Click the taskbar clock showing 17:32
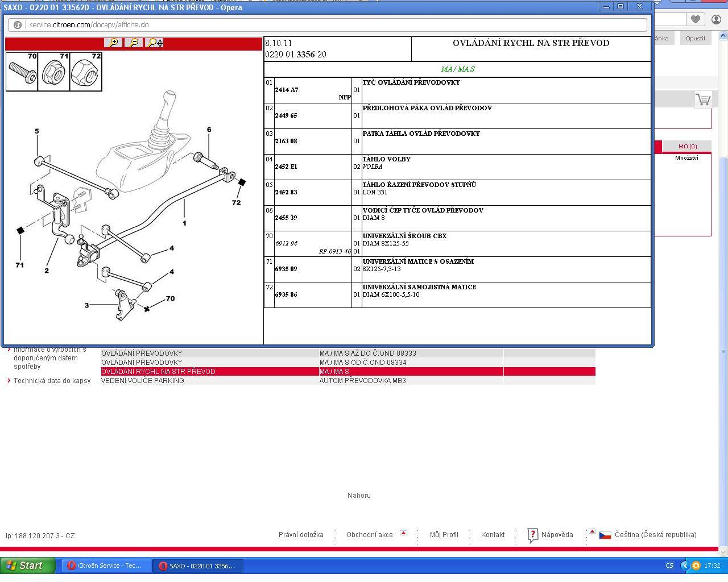Screen dimensions: 728x582 click(x=712, y=566)
